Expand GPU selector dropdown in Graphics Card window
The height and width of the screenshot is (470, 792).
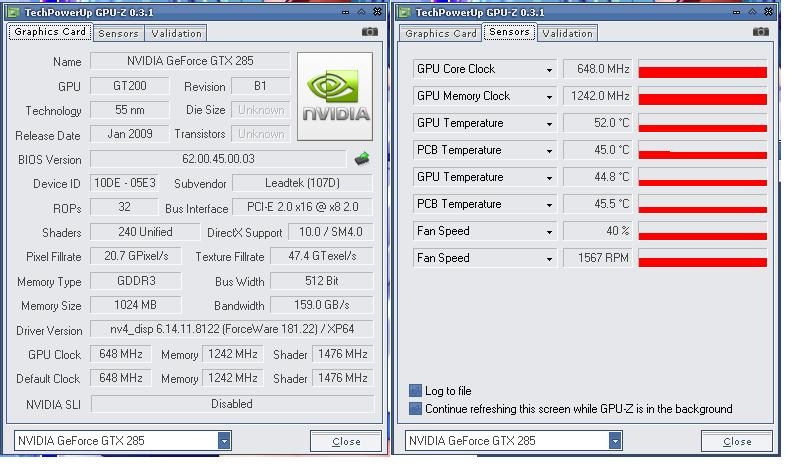[x=224, y=441]
